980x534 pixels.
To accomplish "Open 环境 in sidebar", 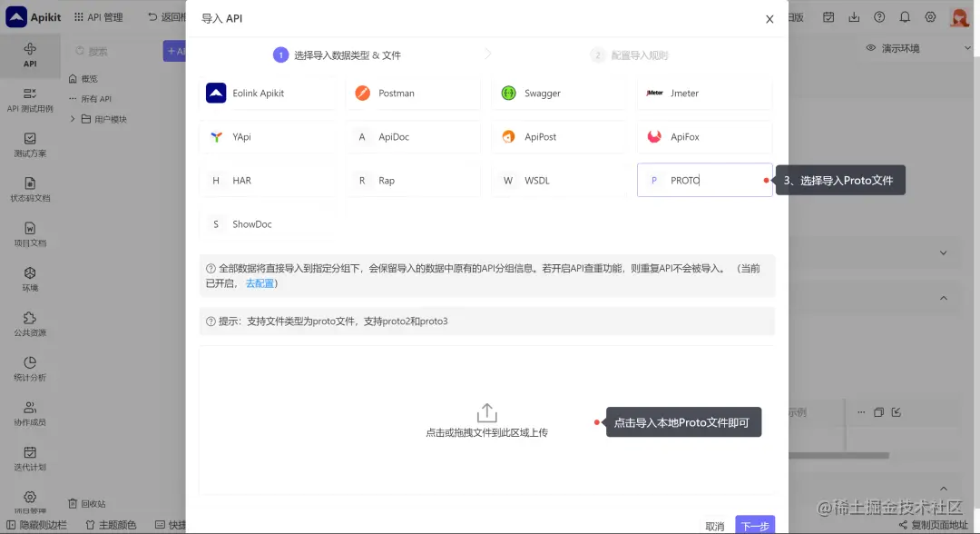I will pyautogui.click(x=30, y=280).
